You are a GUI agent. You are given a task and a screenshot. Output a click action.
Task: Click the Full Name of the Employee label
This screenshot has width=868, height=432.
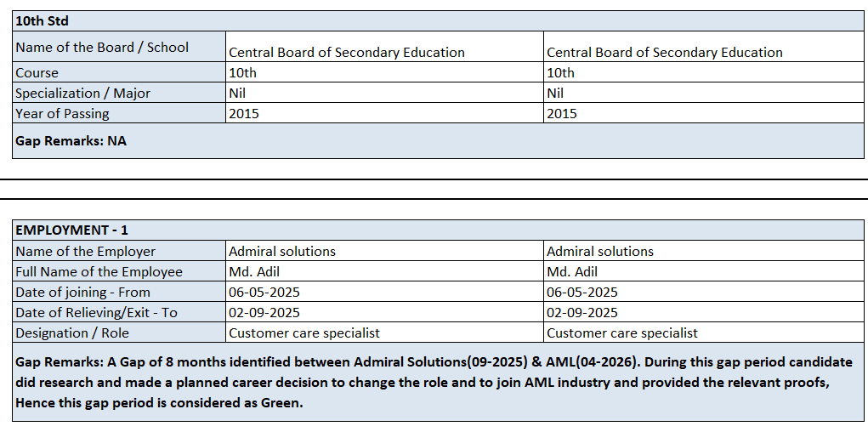119,271
